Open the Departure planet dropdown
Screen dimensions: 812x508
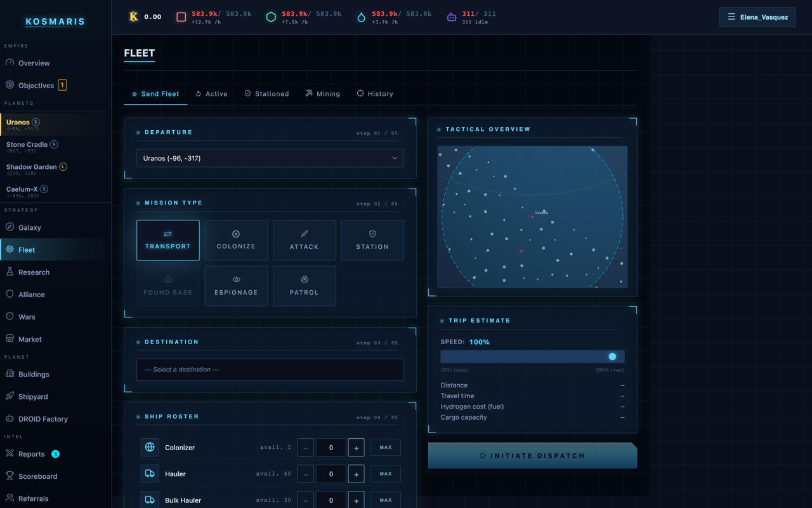point(270,158)
